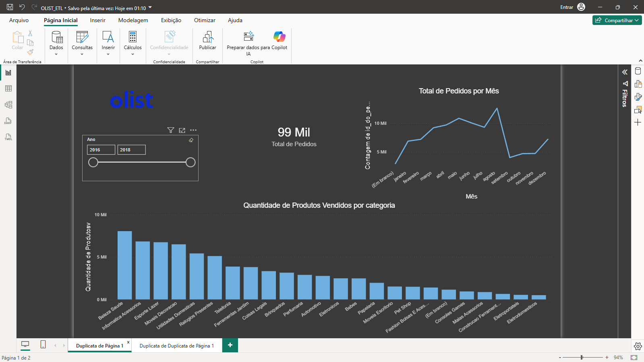The image size is (644, 362).
Task: Add new page with plus button
Action: [x=230, y=345]
